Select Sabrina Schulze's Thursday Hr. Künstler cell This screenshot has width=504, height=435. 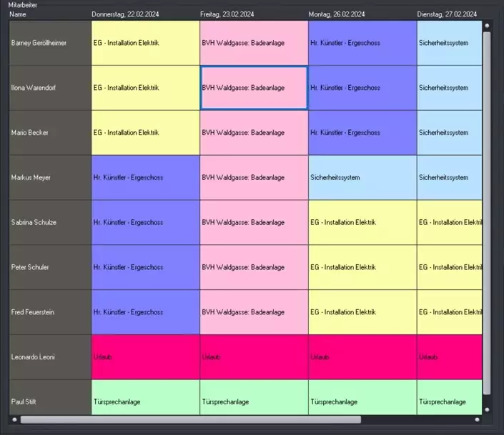coord(146,222)
